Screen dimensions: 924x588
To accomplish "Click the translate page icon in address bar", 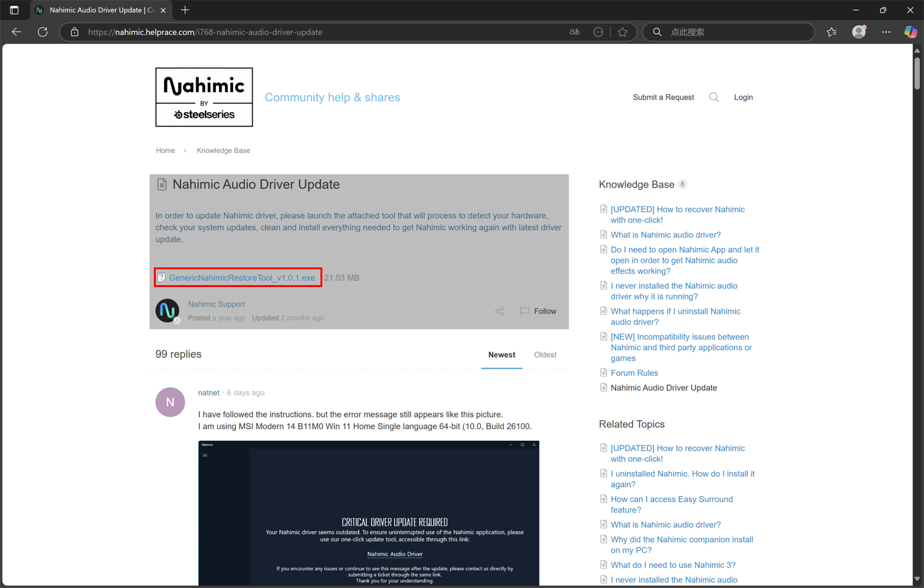I will click(574, 32).
